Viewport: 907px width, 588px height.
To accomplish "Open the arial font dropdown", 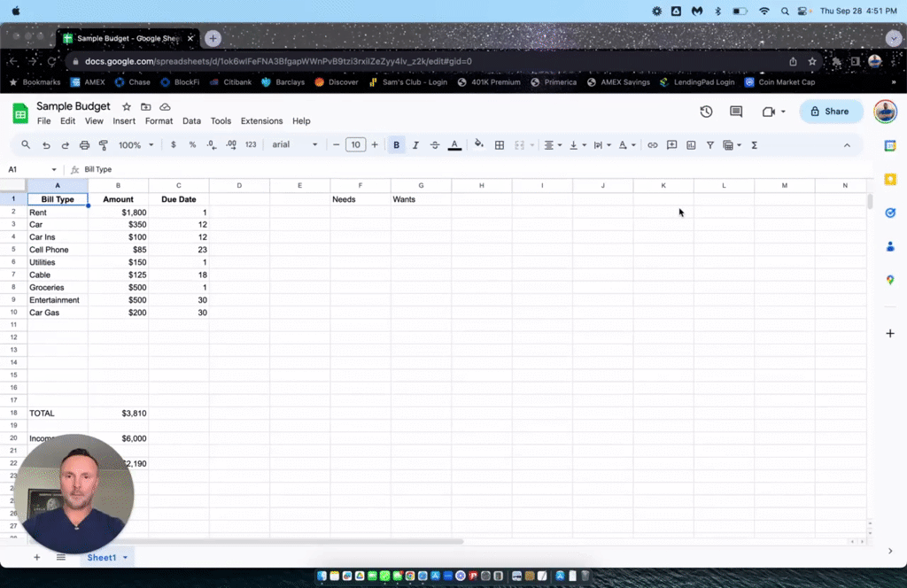I will point(294,144).
